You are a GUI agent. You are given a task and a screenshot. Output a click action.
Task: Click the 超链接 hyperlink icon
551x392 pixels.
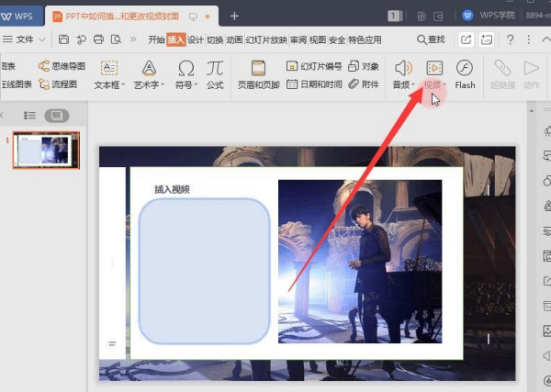503,68
